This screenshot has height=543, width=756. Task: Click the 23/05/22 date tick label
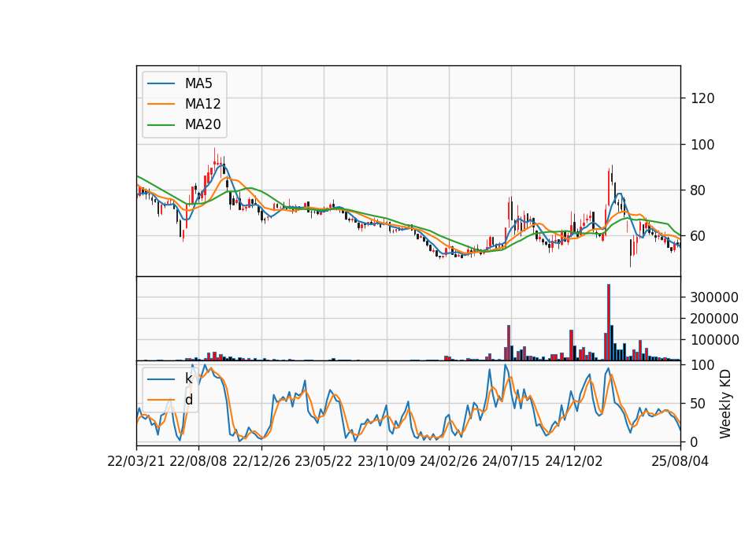pos(324,461)
